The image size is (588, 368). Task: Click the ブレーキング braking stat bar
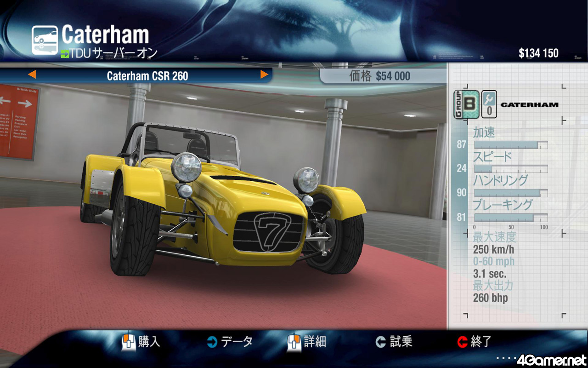pos(511,218)
